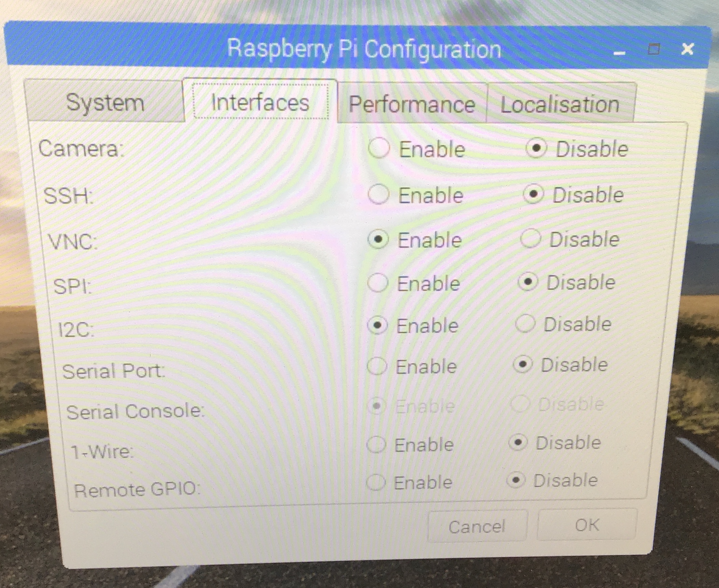Go to the Localisation tab

coord(560,104)
